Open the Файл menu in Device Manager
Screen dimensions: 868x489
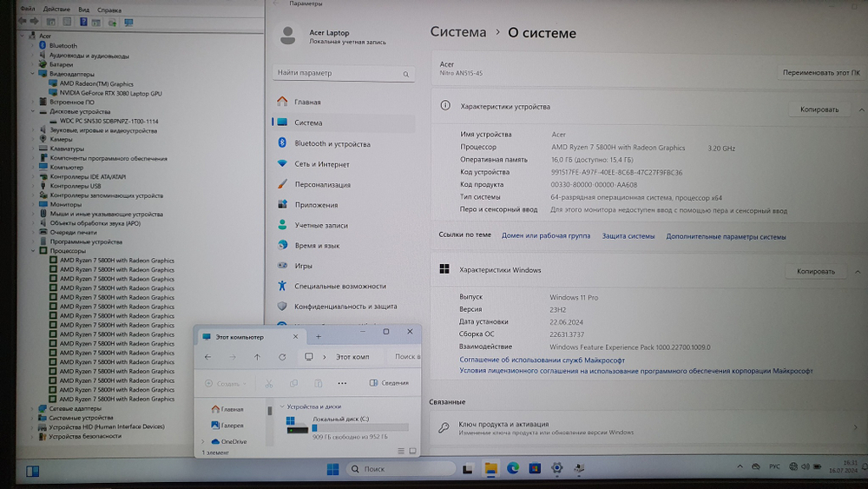(x=28, y=9)
